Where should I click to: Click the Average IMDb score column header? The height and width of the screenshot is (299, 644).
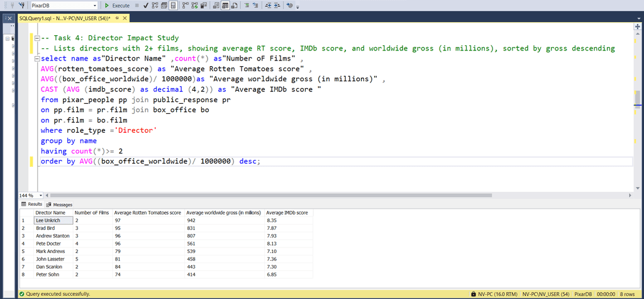[x=286, y=213]
